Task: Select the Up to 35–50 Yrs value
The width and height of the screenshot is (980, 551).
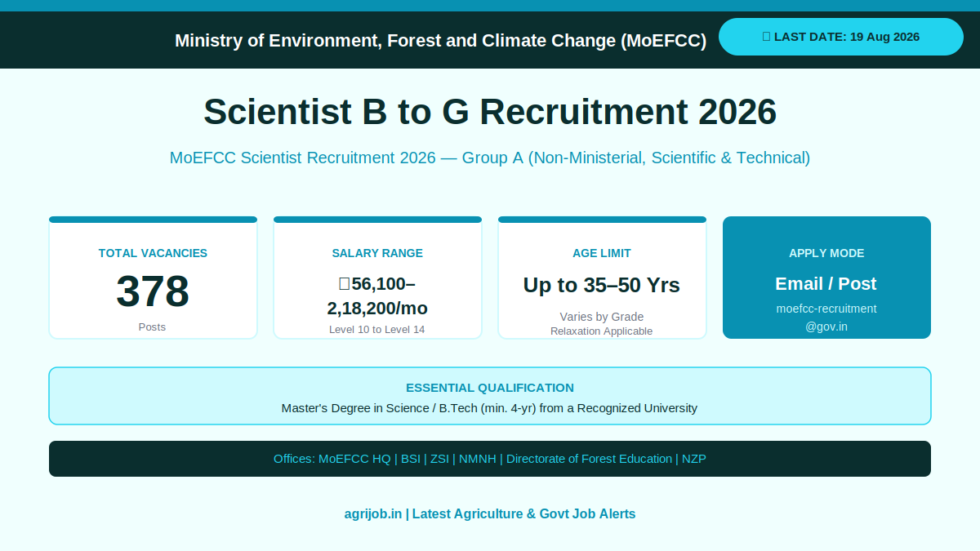Action: click(602, 285)
